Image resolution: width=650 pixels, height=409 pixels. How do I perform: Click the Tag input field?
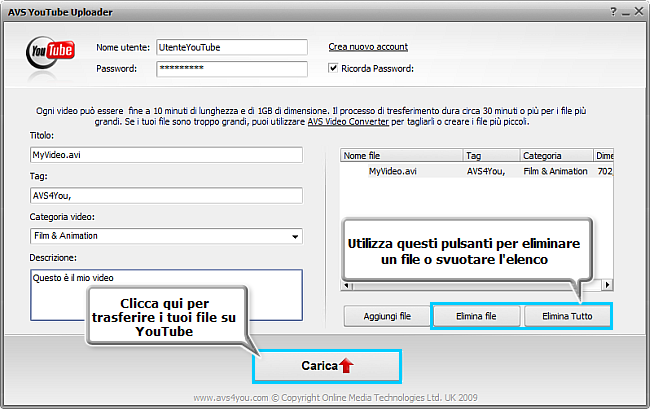tap(166, 196)
